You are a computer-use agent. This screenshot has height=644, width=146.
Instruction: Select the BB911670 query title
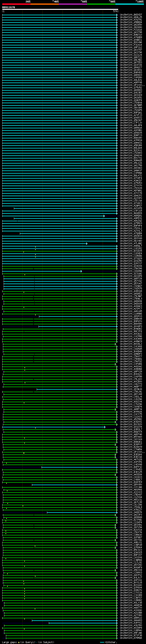8,8
